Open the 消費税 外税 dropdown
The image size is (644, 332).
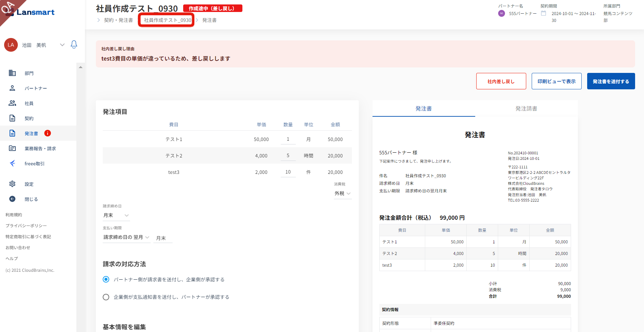343,193
